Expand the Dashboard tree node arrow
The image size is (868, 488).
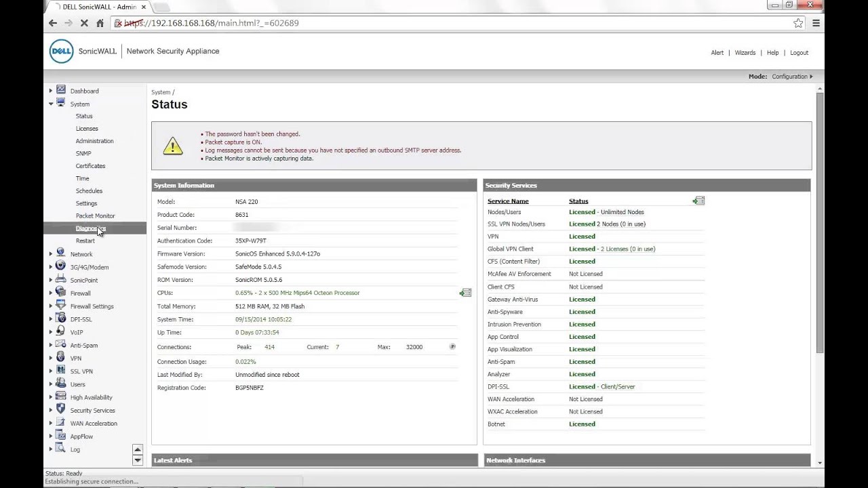50,91
